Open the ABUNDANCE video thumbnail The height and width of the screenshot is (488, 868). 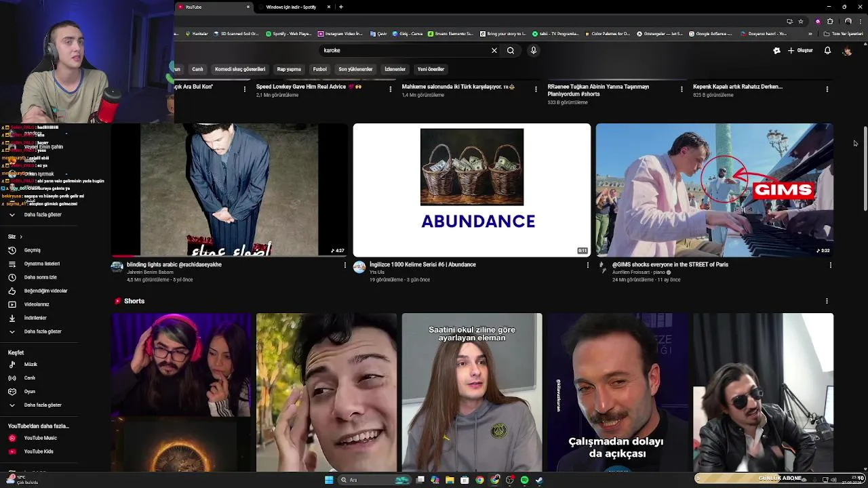pos(472,190)
